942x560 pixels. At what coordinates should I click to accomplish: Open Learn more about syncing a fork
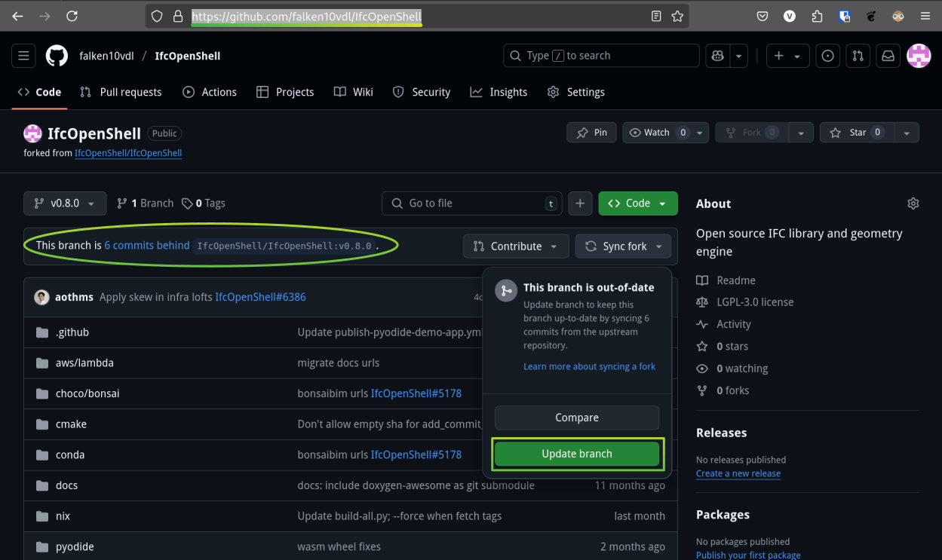(590, 366)
